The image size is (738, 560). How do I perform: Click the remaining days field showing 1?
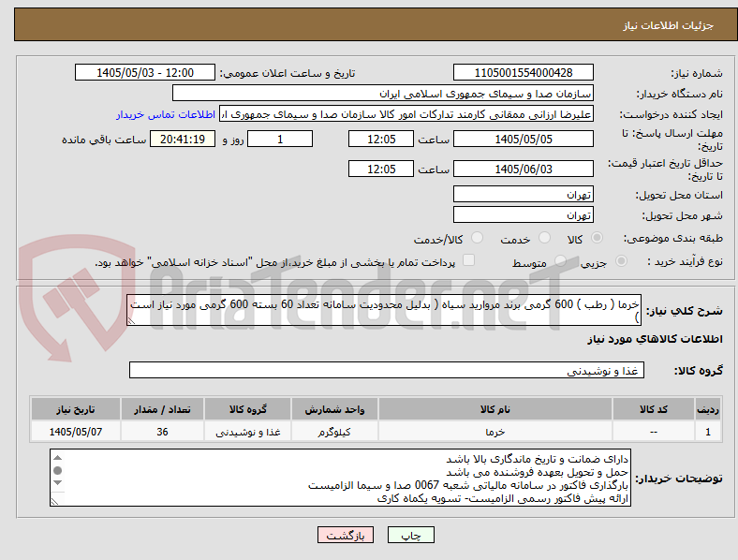280,140
